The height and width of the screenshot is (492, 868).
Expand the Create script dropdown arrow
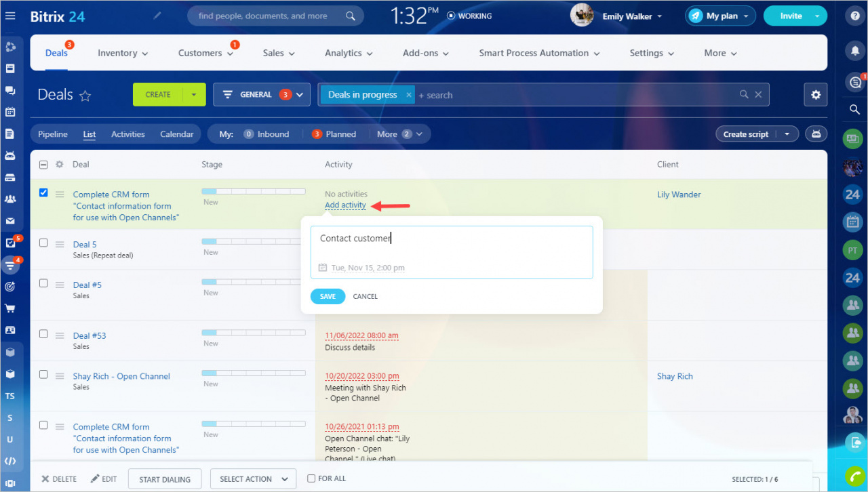[787, 134]
